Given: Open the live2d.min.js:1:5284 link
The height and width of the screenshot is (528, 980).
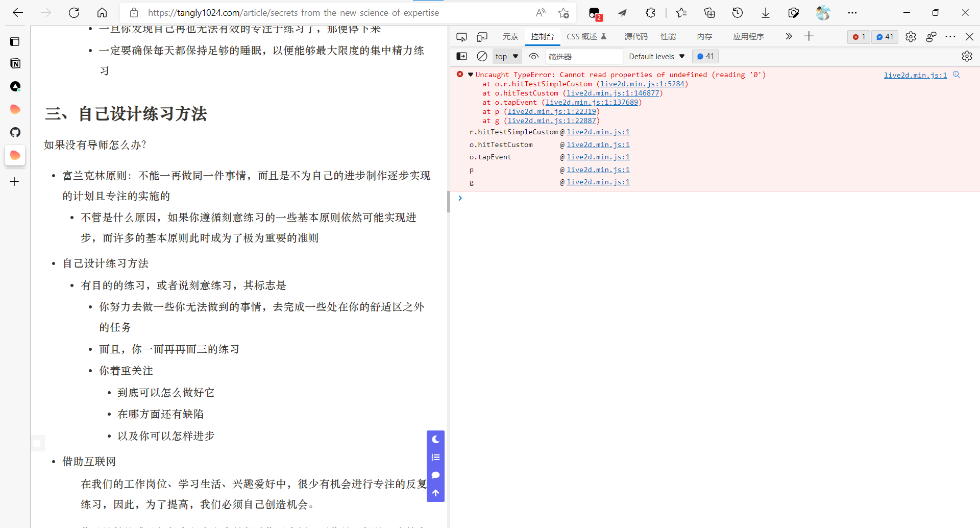Looking at the screenshot, I should click(642, 84).
